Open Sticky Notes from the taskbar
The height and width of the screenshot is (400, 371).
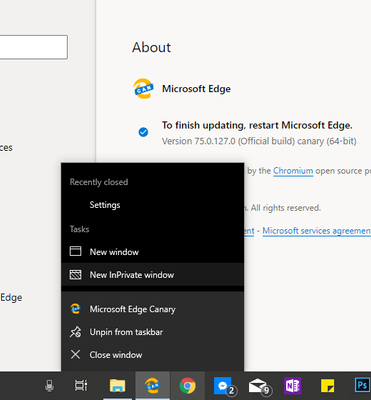(327, 386)
